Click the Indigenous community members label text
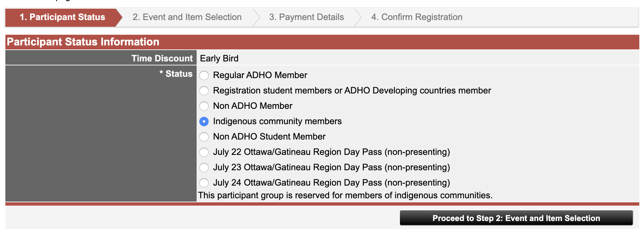The image size is (644, 231). 277,121
